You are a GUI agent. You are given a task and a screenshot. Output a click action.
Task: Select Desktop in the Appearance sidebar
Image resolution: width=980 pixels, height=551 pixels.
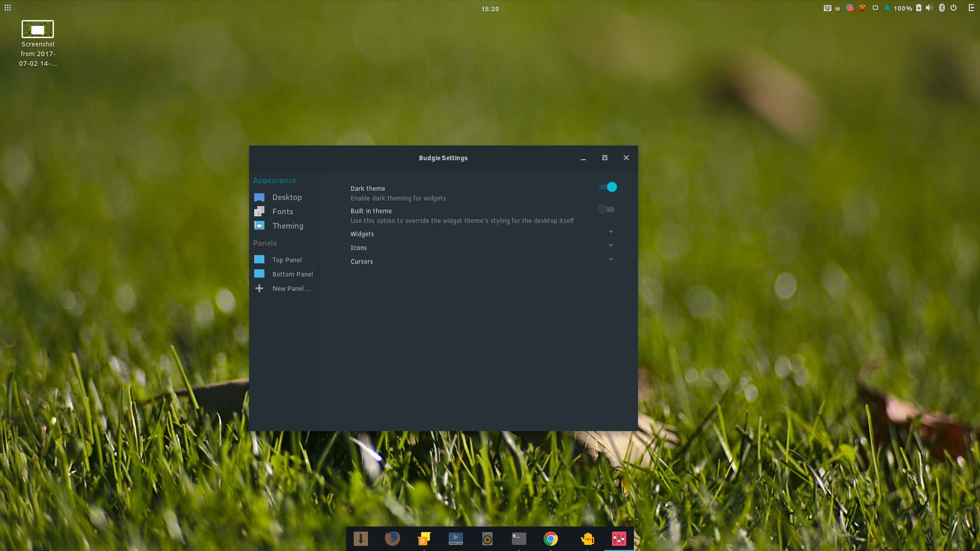pos(285,197)
